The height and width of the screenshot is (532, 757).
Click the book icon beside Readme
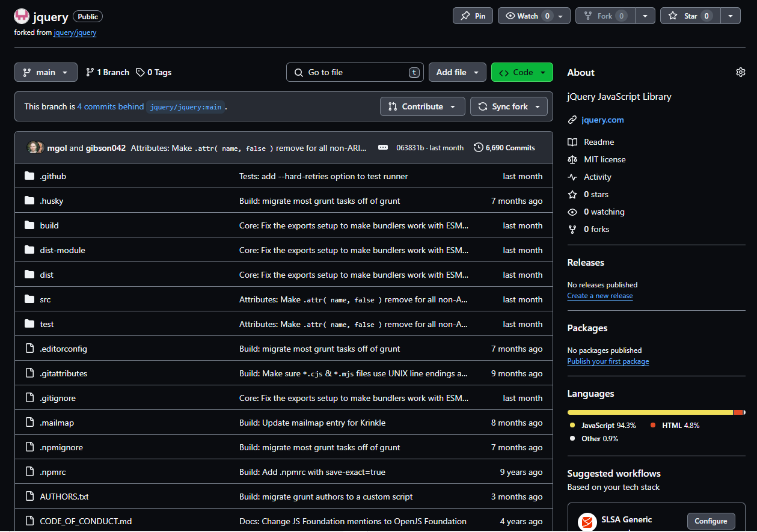[x=572, y=142]
